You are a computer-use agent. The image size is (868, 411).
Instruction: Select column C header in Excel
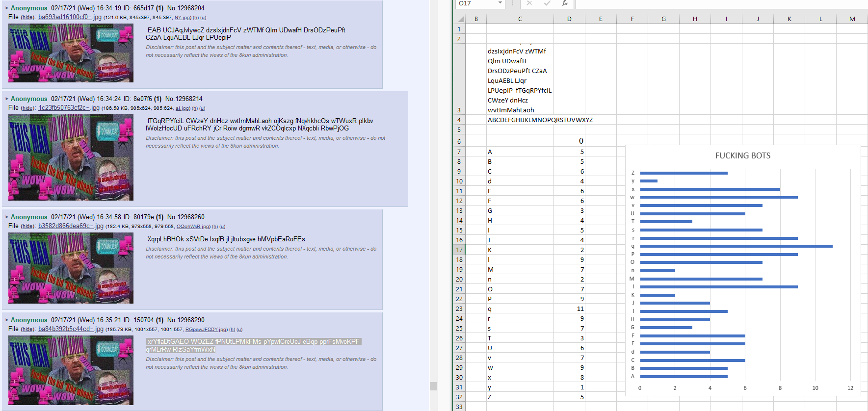tap(520, 19)
